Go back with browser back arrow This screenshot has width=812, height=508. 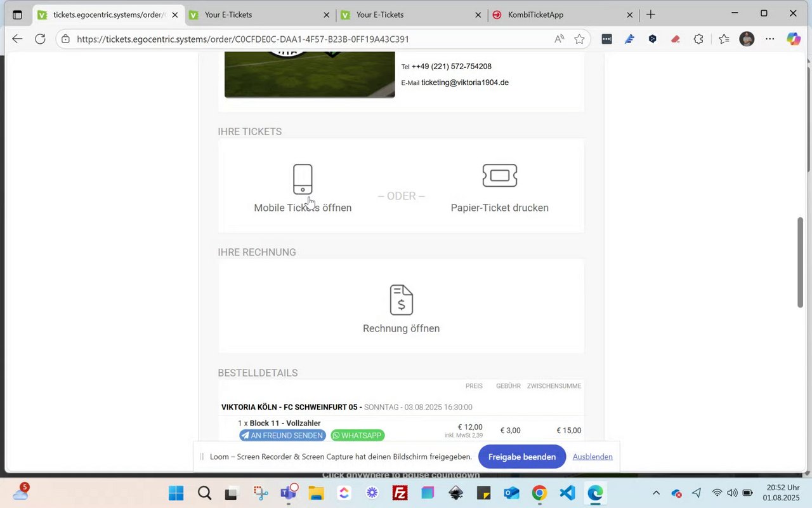point(17,39)
